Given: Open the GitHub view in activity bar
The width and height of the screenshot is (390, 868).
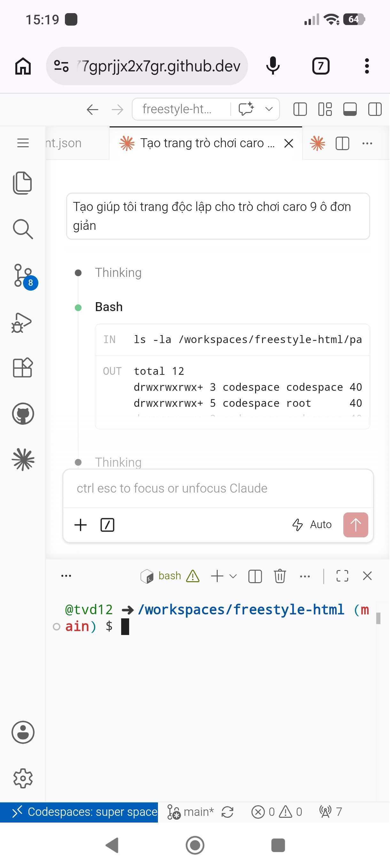Looking at the screenshot, I should pyautogui.click(x=23, y=414).
